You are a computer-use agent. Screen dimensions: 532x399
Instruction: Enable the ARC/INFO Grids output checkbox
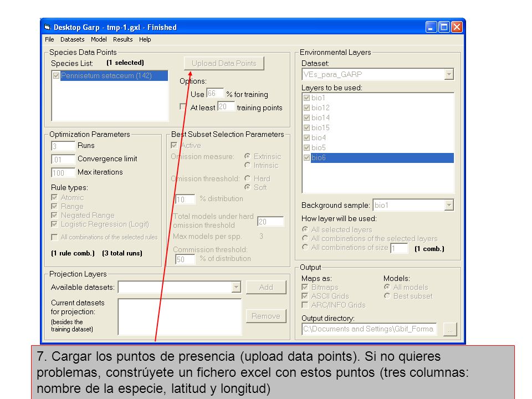[x=305, y=305]
